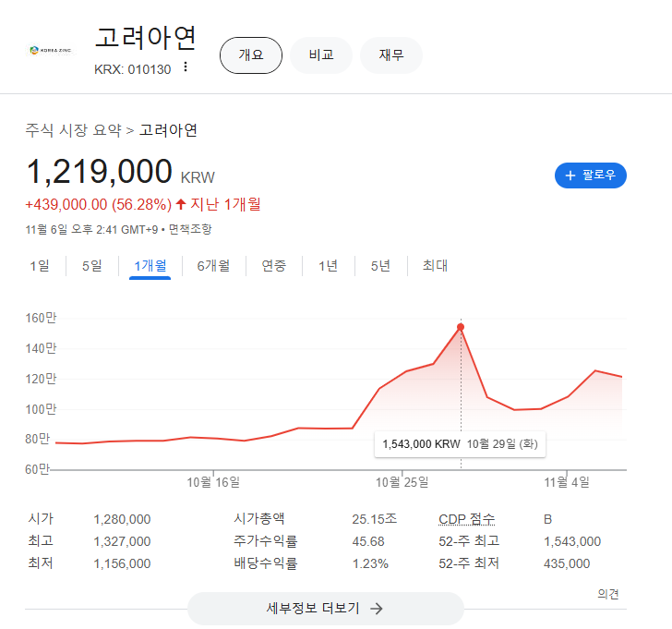Click the 시가 value 1,280,000
Image resolution: width=672 pixels, height=629 pixels.
point(122,519)
